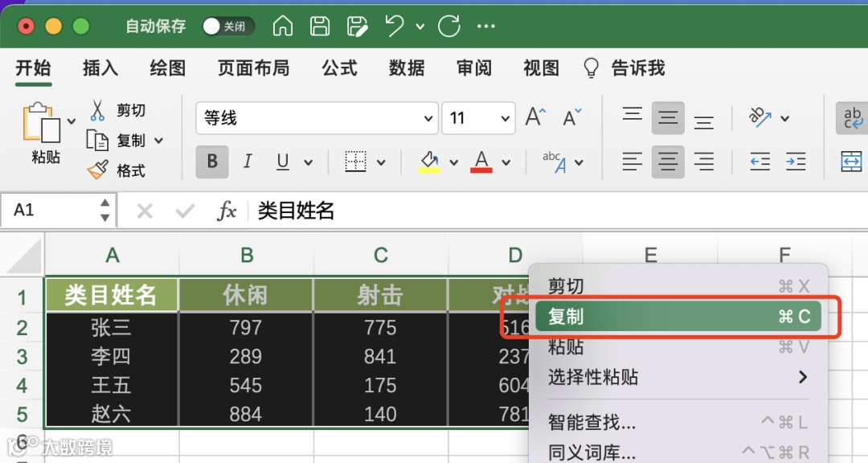
Task: Expand the Copy options arrow
Action: pyautogui.click(x=158, y=141)
